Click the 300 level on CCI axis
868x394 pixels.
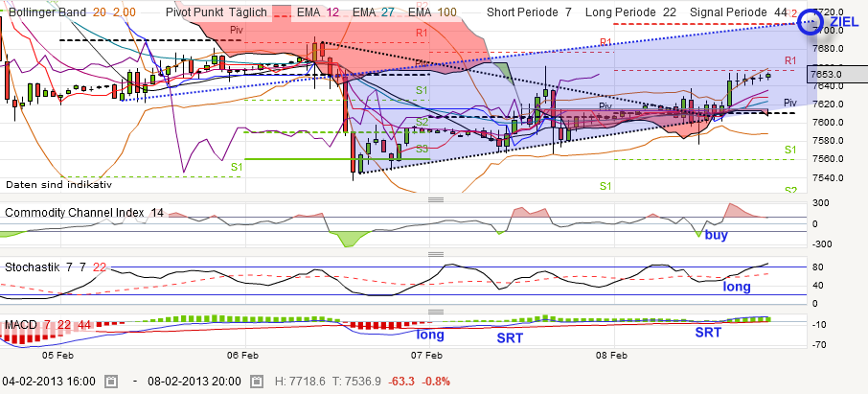(820, 203)
